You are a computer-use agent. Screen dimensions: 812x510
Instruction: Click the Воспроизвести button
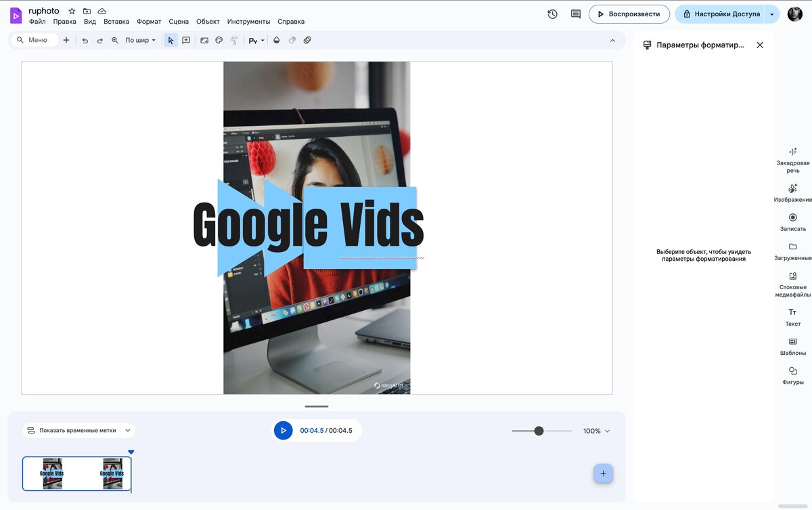click(x=629, y=14)
